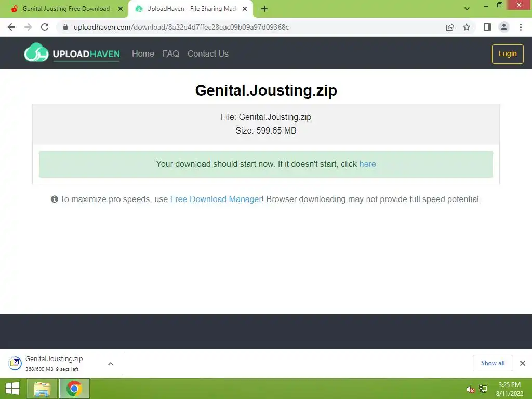Viewport: 532px width, 399px height.
Task: Minimize the Chrome window
Action: 486,6
